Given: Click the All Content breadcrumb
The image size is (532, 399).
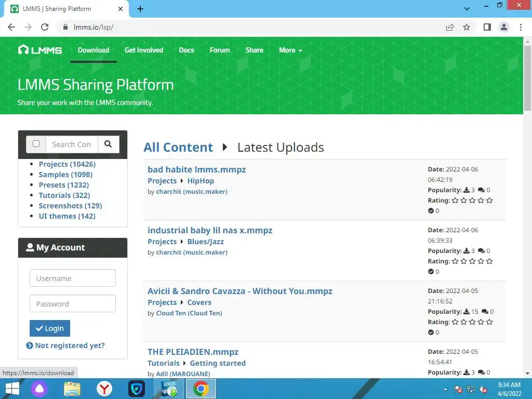Looking at the screenshot, I should tap(178, 148).
